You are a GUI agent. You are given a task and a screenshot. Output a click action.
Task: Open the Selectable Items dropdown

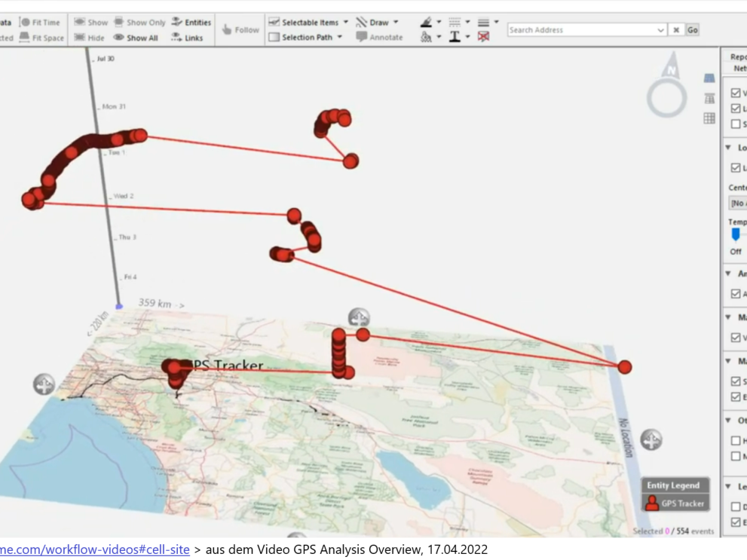click(x=308, y=23)
